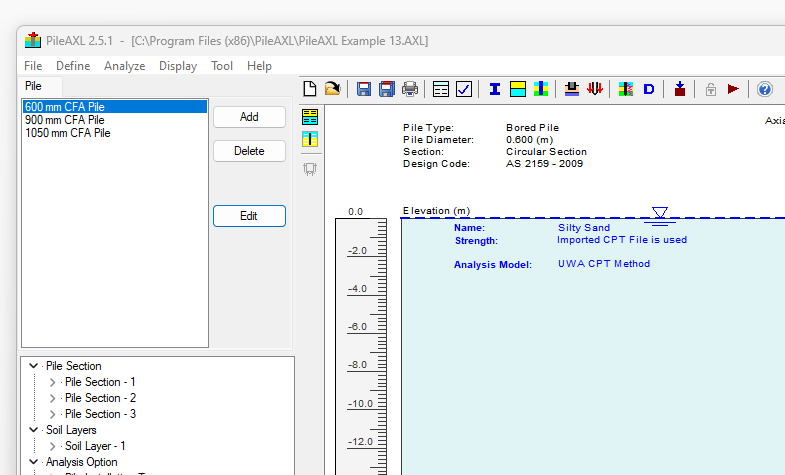Click the UWA CPT Method text

[604, 264]
